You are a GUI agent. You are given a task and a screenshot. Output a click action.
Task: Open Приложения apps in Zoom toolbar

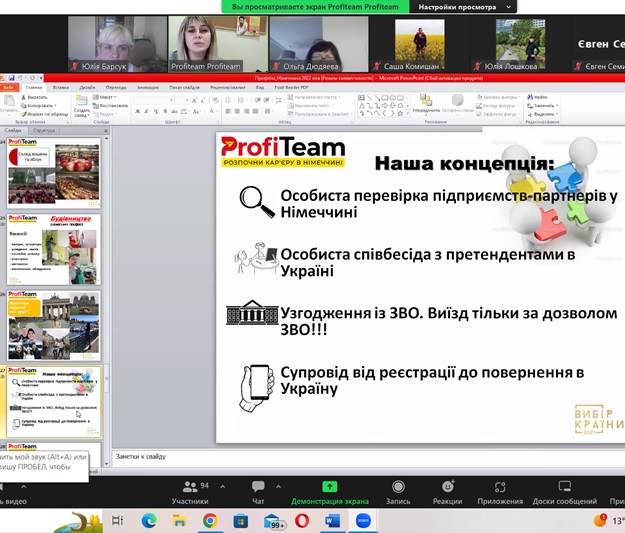500,492
